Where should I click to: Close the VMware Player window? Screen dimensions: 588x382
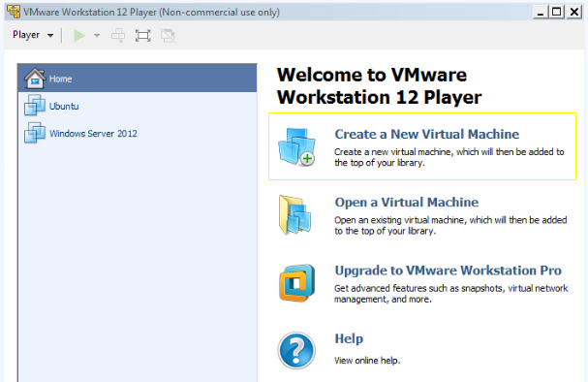(574, 12)
